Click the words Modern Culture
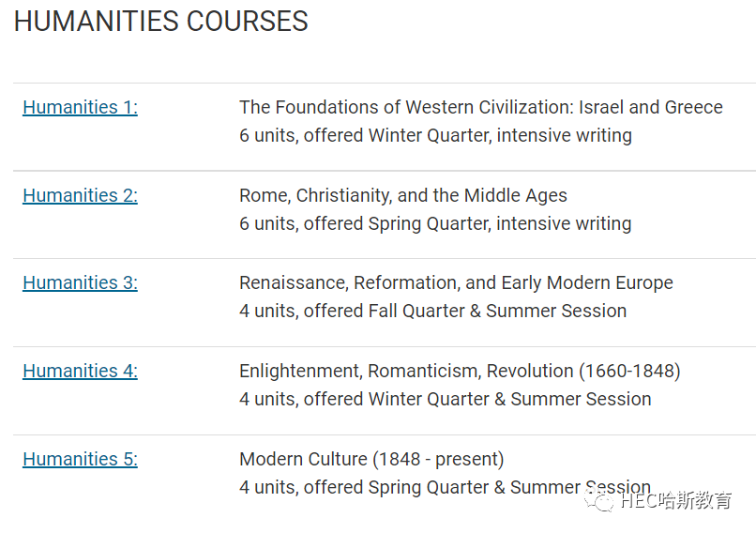The image size is (756, 533). tap(303, 459)
